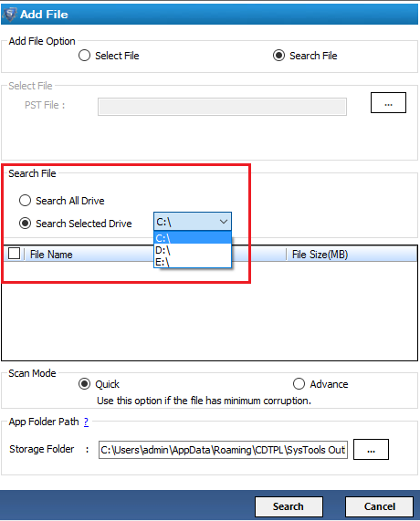Select the 'Select File' radio option
This screenshot has width=420, height=521.
point(85,56)
